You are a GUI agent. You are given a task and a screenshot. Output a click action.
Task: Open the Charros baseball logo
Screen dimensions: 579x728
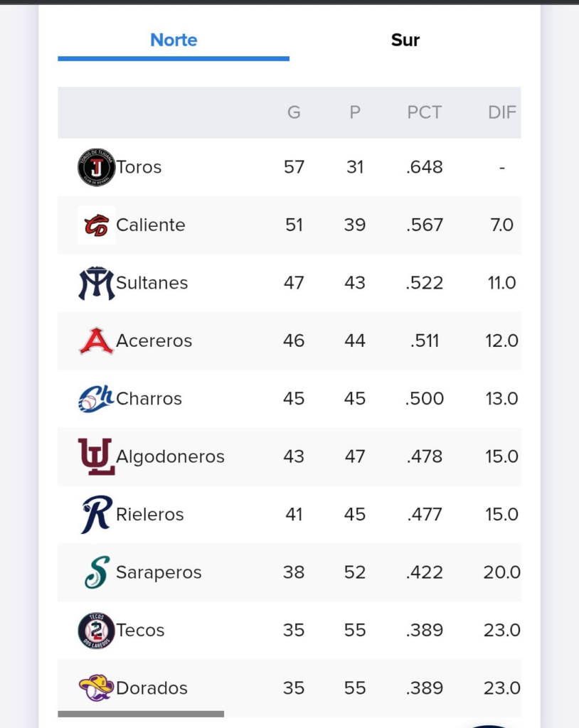96,399
